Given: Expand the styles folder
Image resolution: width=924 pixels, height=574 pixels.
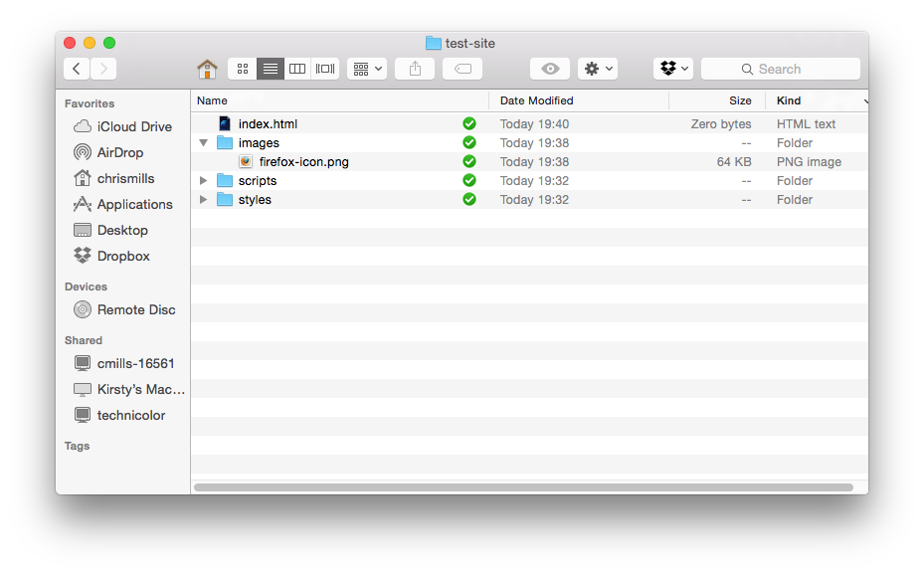Looking at the screenshot, I should (204, 199).
